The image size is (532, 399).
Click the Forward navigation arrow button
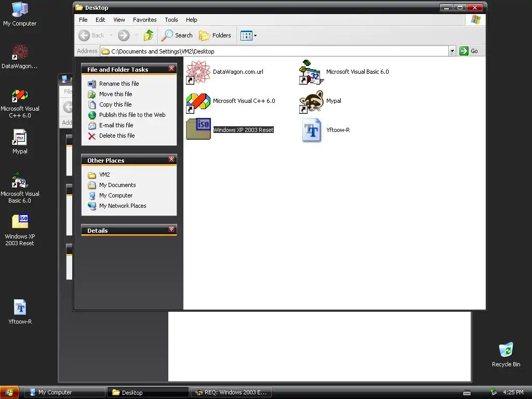124,35
